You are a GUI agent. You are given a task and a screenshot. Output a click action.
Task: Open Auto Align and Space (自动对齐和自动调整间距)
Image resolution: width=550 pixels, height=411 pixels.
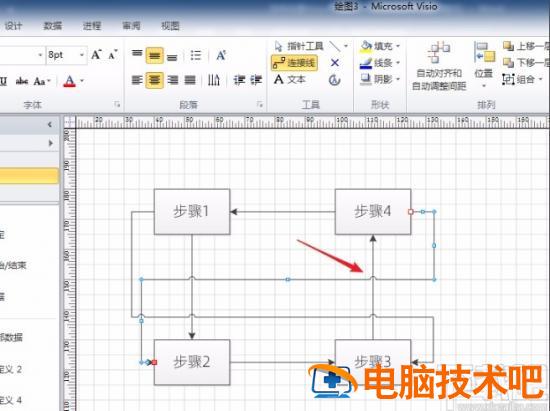(x=439, y=67)
